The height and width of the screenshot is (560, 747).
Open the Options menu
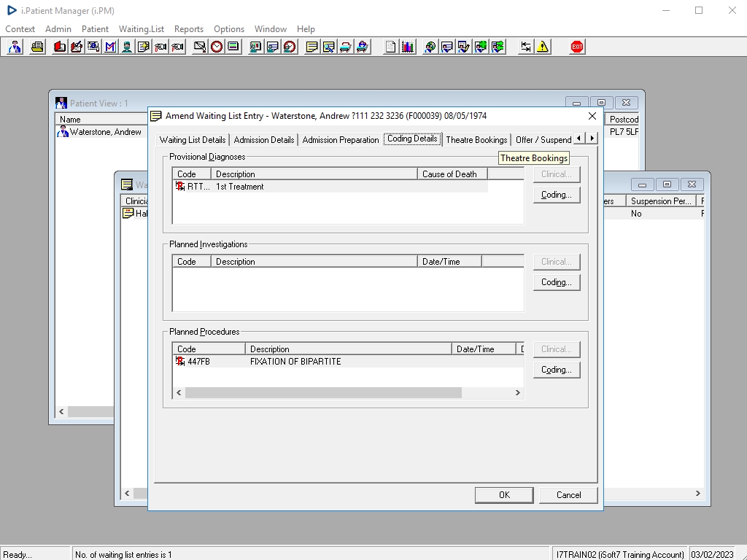pos(228,29)
